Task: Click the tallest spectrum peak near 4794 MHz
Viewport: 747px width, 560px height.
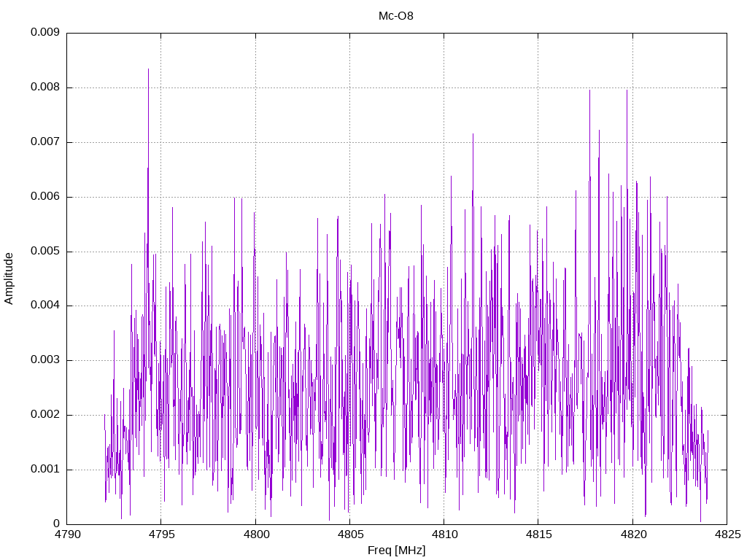Action: [148, 70]
